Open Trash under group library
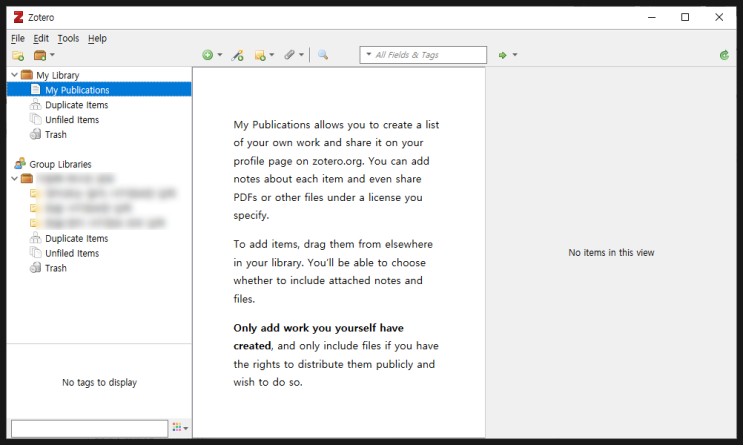The height and width of the screenshot is (445, 743). (x=55, y=268)
